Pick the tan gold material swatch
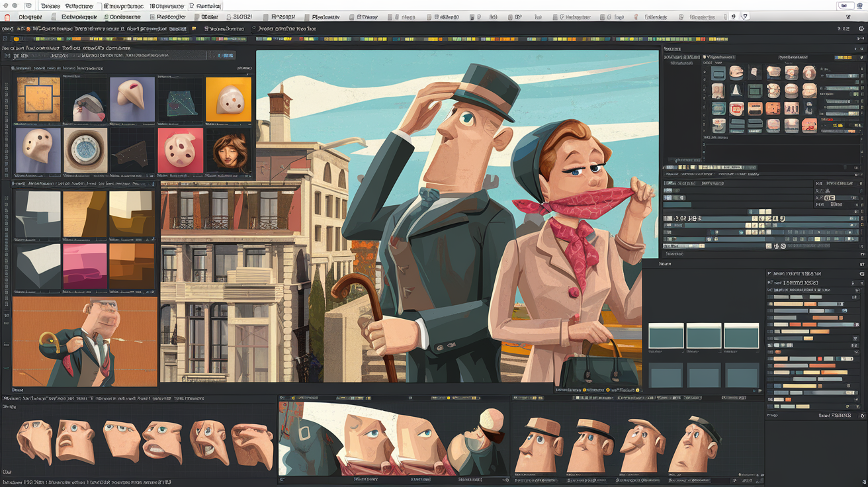 click(85, 214)
